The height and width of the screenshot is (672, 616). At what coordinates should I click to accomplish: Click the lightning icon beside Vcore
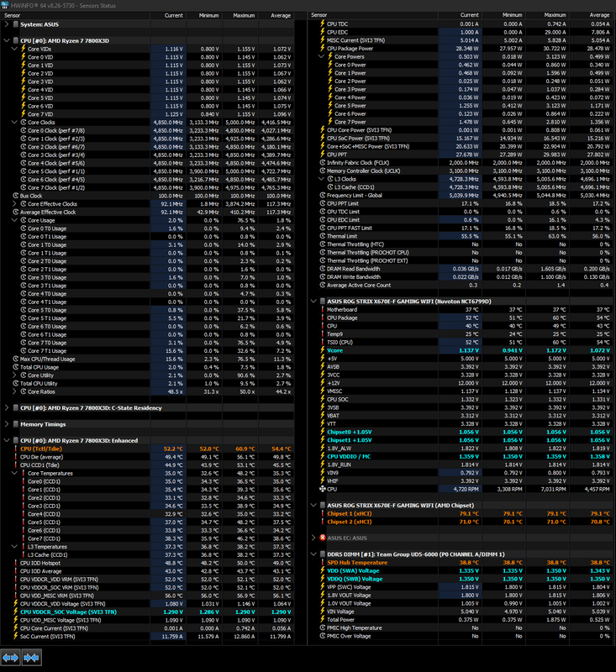click(323, 350)
